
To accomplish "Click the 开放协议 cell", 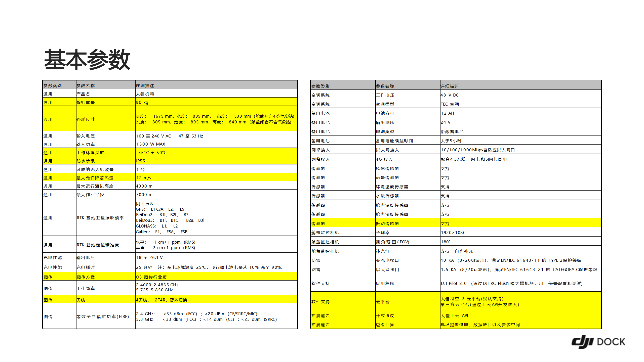I will (x=408, y=315).
